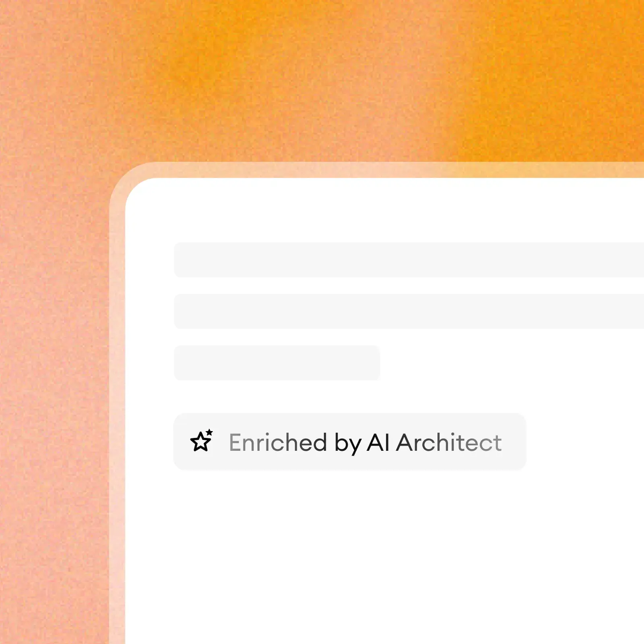
Task: Click the word "by" in the badge
Action: [x=347, y=444]
